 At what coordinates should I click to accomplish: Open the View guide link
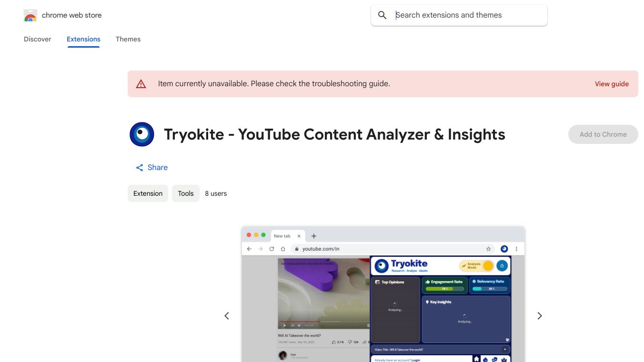pyautogui.click(x=612, y=84)
